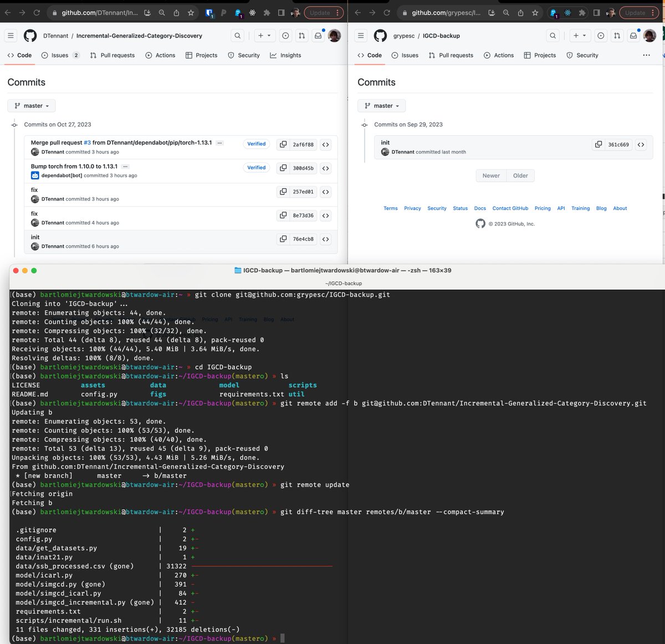This screenshot has height=644, width=665.
Task: Open Security tab in right repo
Action: (x=582, y=55)
